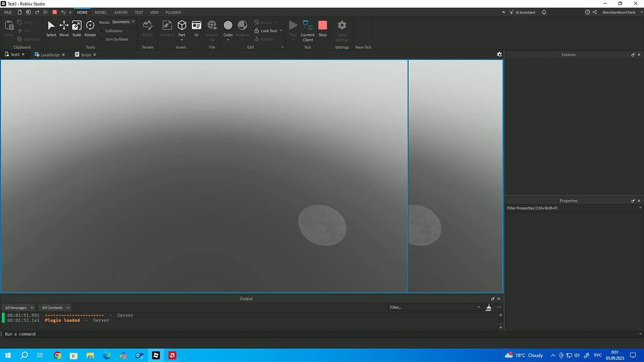
Task: Expand the Part dropdown arrow
Action: (182, 40)
